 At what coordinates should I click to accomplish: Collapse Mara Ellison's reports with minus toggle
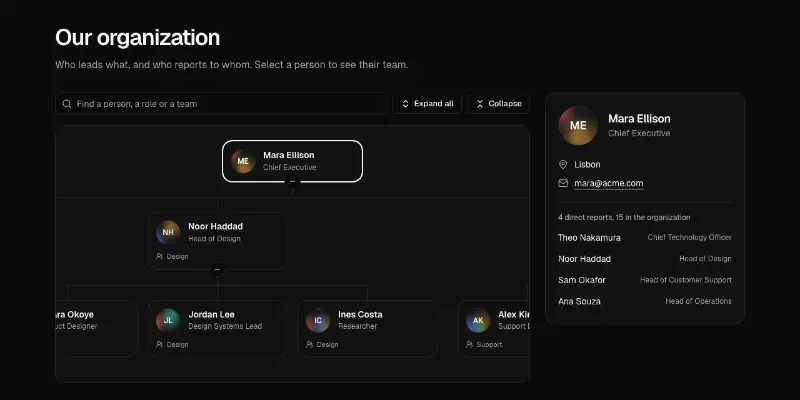point(292,182)
